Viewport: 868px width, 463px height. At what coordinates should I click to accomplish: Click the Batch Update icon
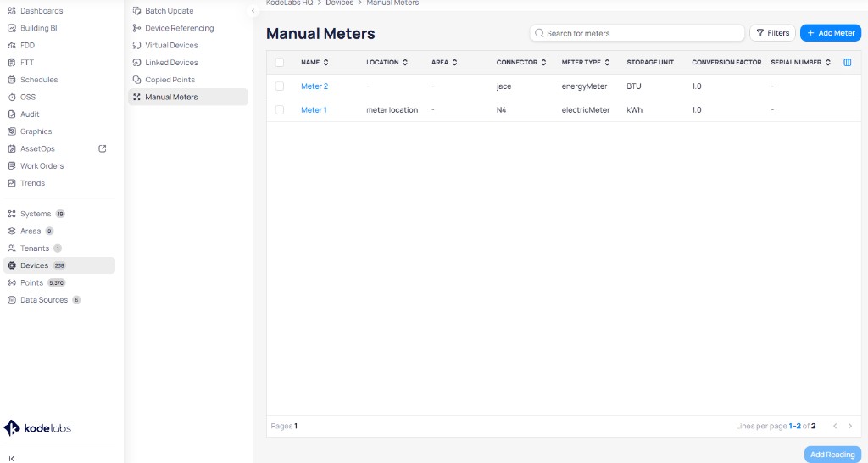pyautogui.click(x=136, y=11)
